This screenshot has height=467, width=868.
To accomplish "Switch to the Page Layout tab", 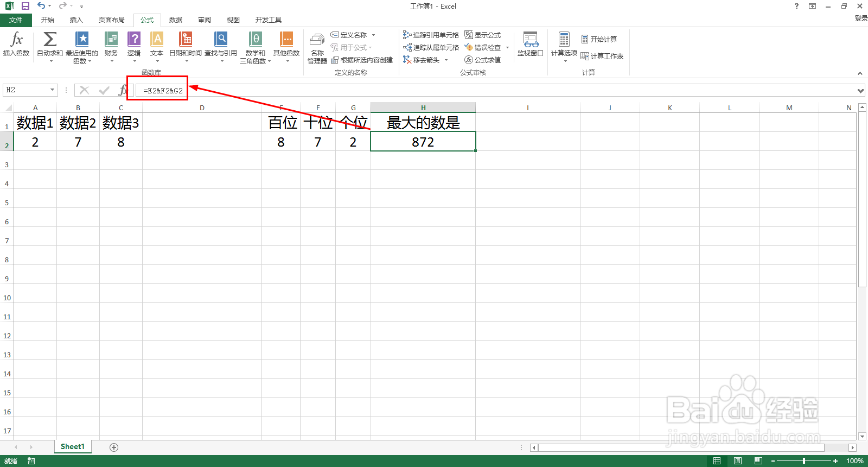I will (x=112, y=20).
